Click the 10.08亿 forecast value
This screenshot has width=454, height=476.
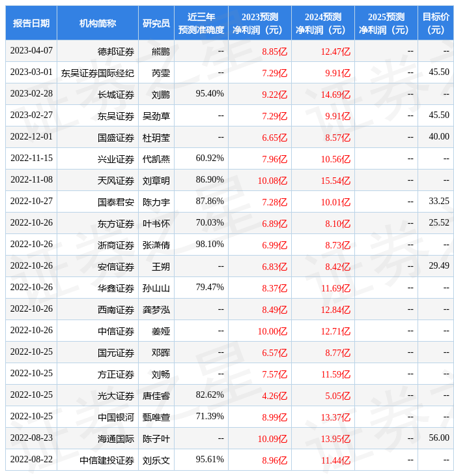click(272, 181)
